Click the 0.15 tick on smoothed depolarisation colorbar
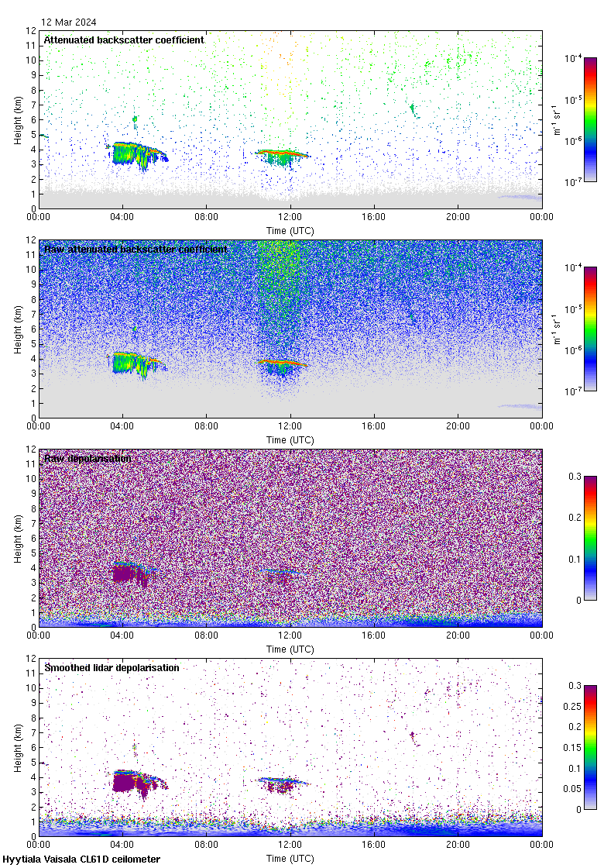Screen dimensions: 604x868 [572, 747]
